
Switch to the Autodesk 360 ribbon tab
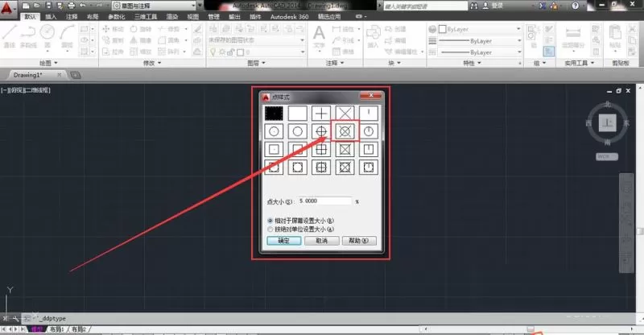click(290, 16)
